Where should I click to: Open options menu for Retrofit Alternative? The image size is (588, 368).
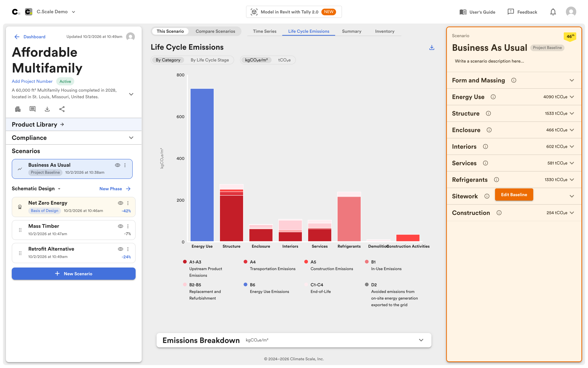128,249
